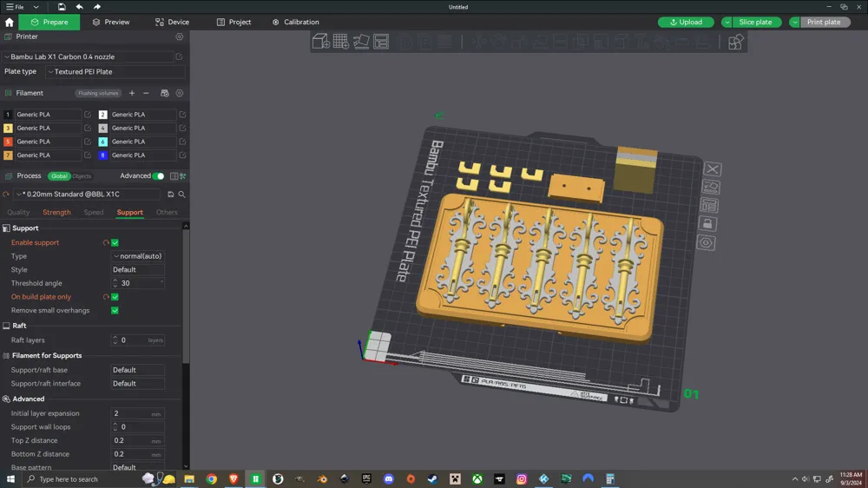Open the Plate type dropdown
868x488 pixels.
(115, 72)
